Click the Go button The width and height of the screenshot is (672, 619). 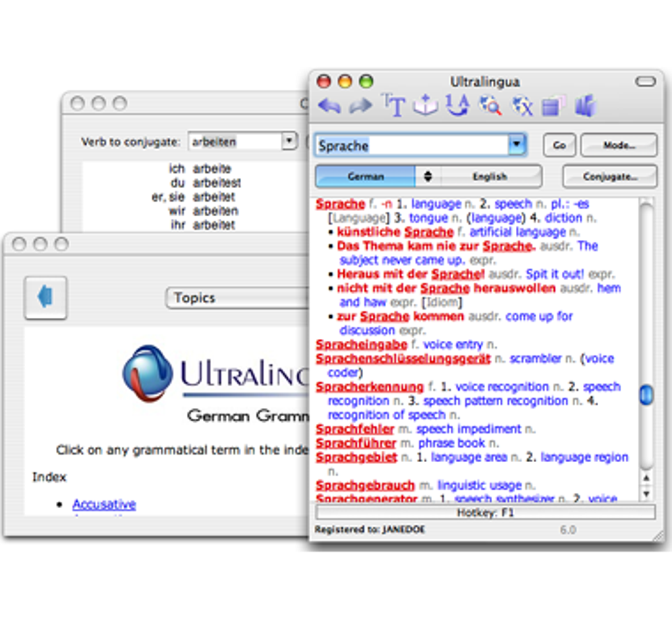click(559, 146)
